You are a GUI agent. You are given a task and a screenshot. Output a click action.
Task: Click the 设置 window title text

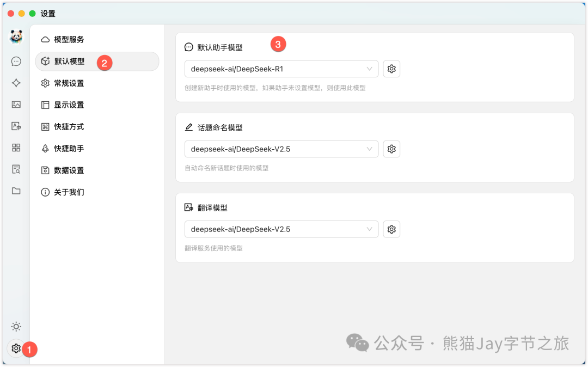[48, 14]
